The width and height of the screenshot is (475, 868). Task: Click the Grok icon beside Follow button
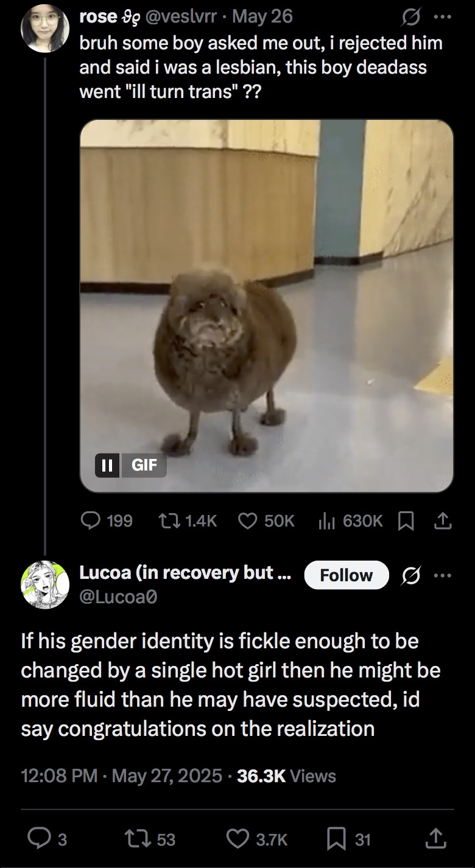click(410, 575)
